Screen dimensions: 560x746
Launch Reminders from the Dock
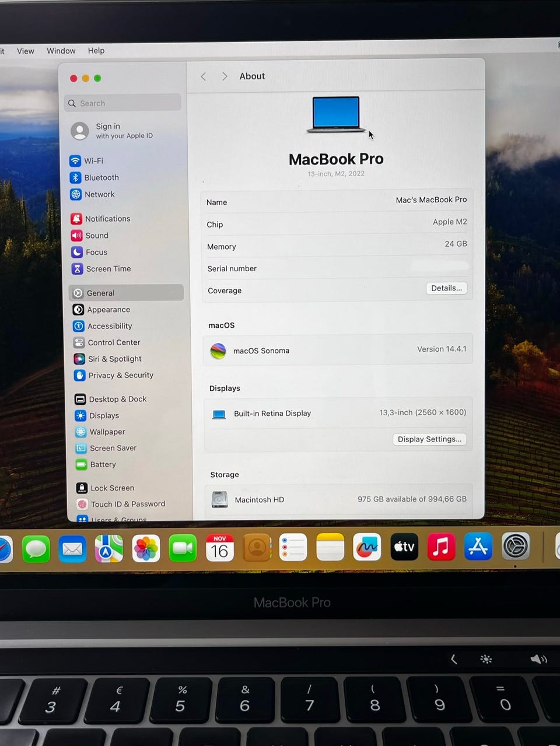[293, 548]
